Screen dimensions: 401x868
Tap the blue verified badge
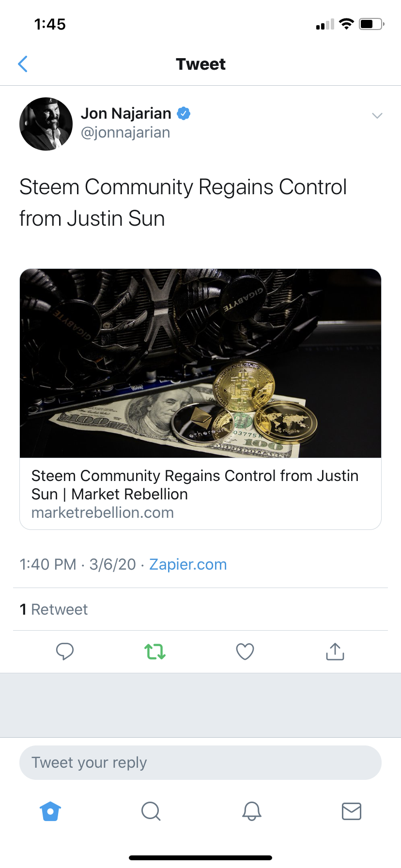(184, 113)
